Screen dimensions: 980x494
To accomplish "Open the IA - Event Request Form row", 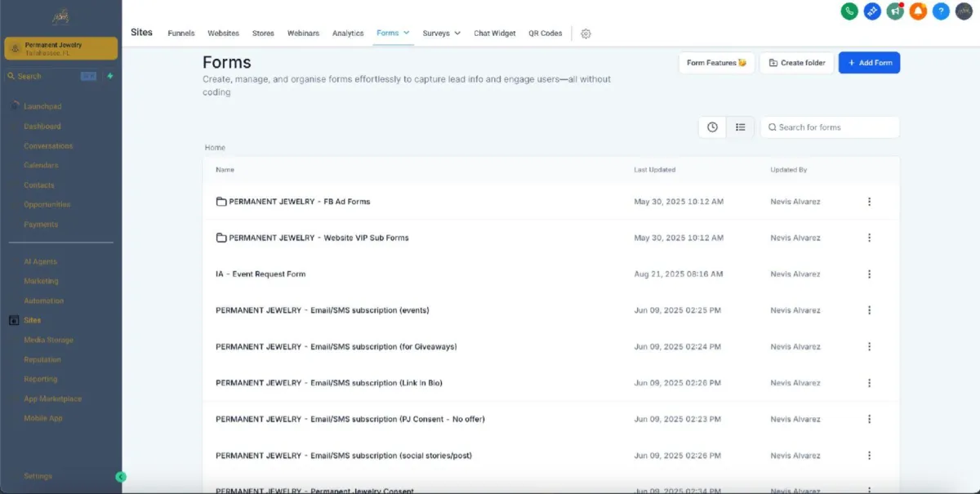I will (551, 274).
